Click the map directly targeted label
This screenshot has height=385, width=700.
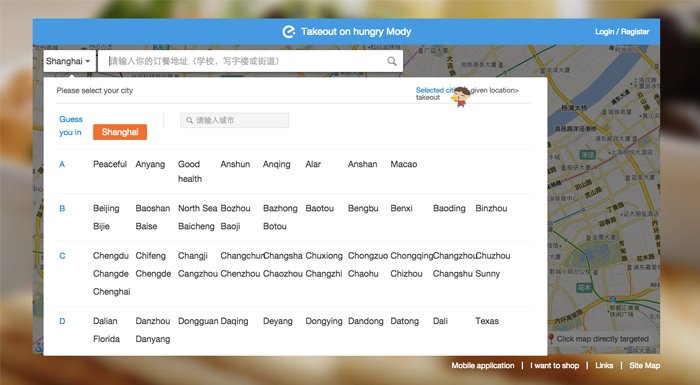click(602, 339)
